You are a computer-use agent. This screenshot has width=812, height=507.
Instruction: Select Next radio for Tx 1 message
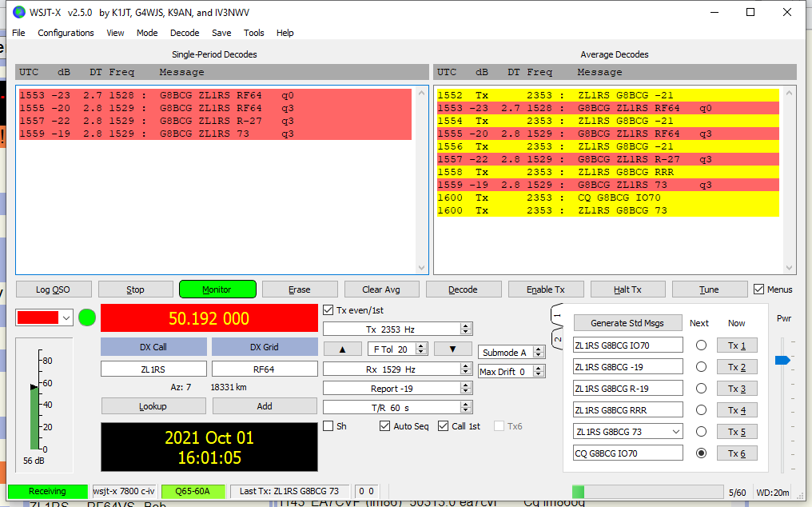(x=701, y=345)
